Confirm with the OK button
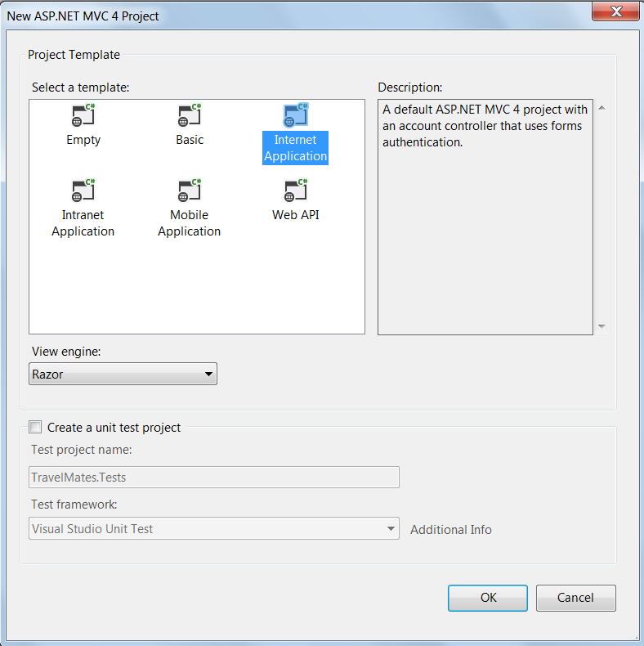The height and width of the screenshot is (646, 644). point(488,598)
